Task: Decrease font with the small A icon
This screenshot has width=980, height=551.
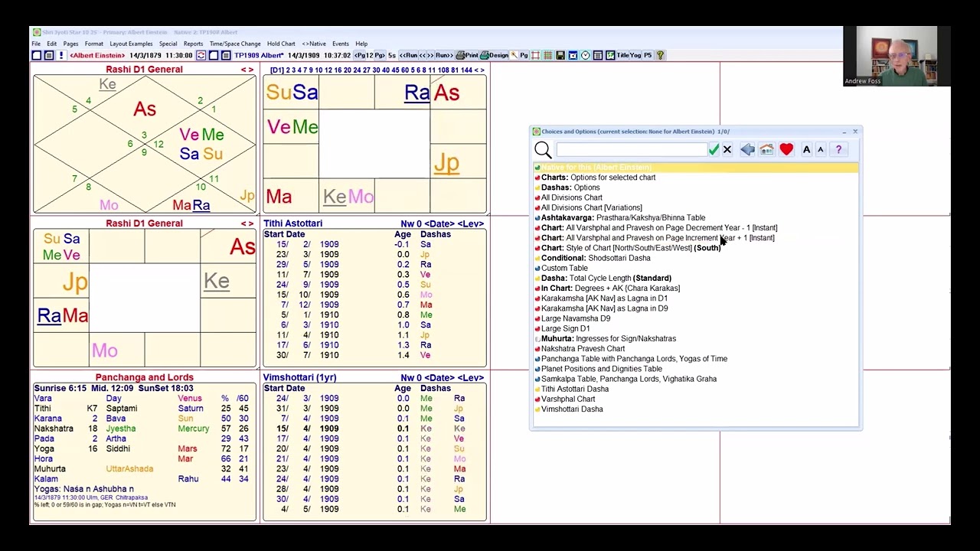Action: coord(821,150)
